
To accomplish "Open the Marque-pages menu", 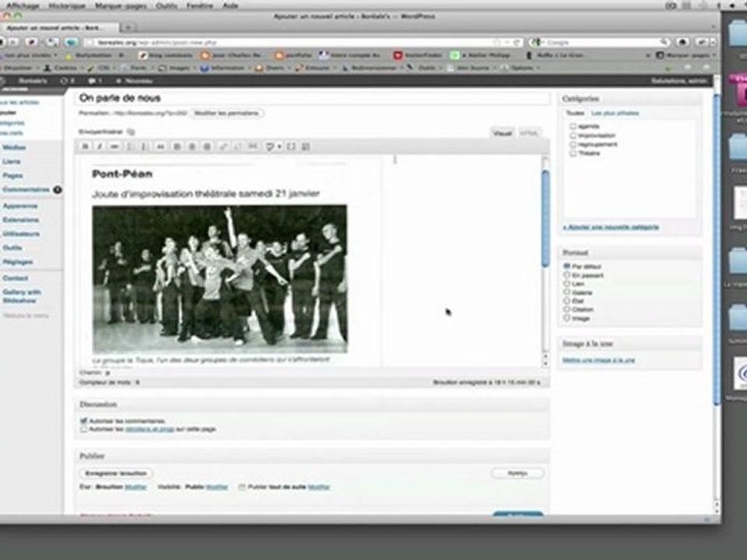I will (121, 5).
